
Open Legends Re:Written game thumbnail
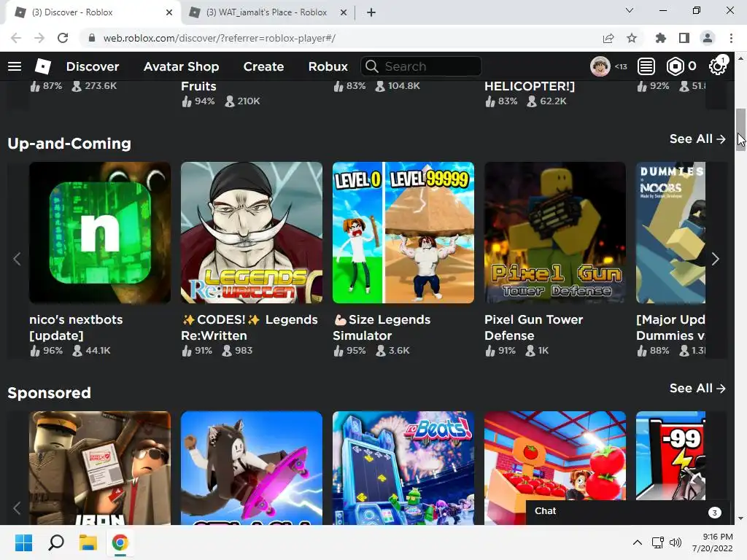[252, 233]
